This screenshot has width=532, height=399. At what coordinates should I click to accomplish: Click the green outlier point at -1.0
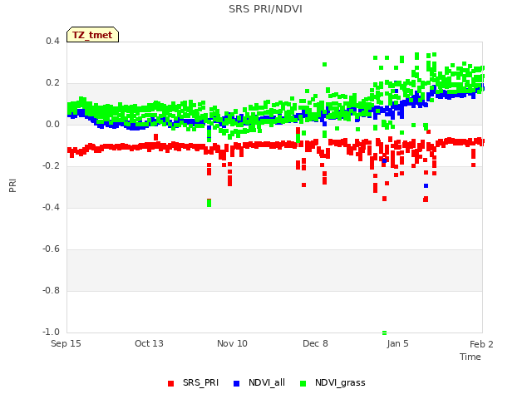pos(384,332)
